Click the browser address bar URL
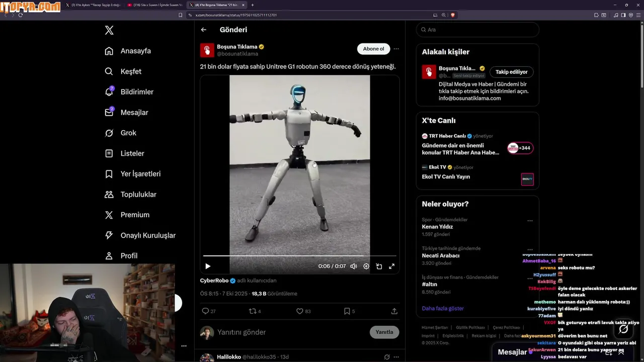 click(236, 15)
